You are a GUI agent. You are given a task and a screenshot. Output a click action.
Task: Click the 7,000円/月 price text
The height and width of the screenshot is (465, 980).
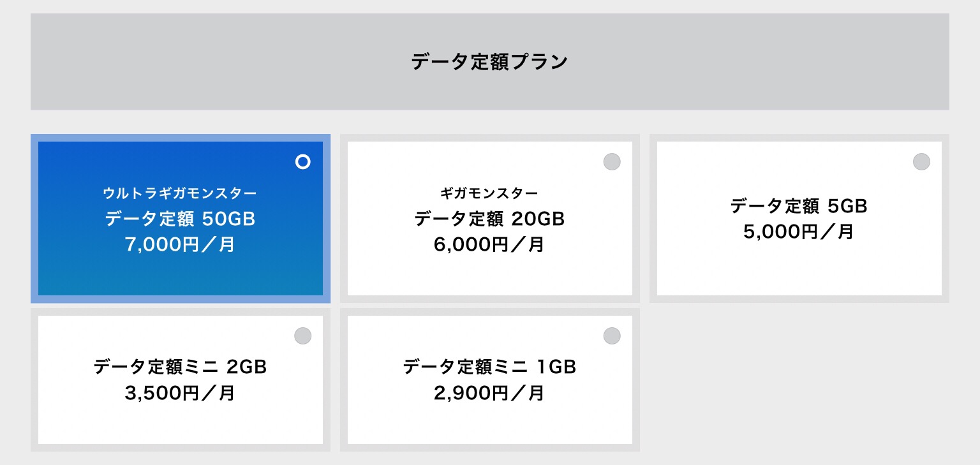click(x=180, y=244)
